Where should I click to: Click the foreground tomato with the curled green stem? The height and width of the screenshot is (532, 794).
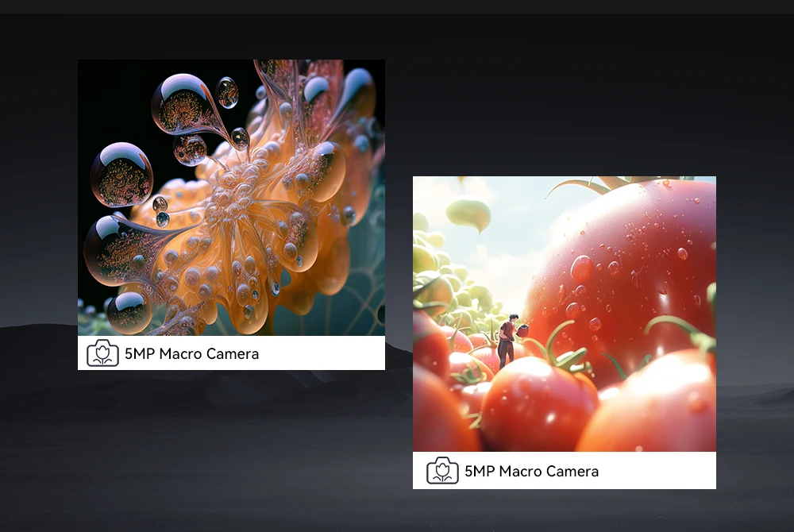coord(540,405)
